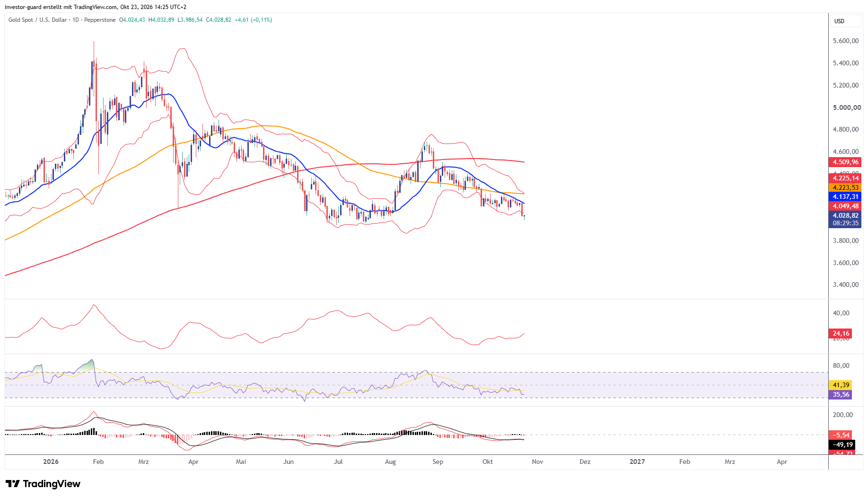Click the blue 4.137,31 price label
Screen dimensions: 868x498
coord(845,197)
